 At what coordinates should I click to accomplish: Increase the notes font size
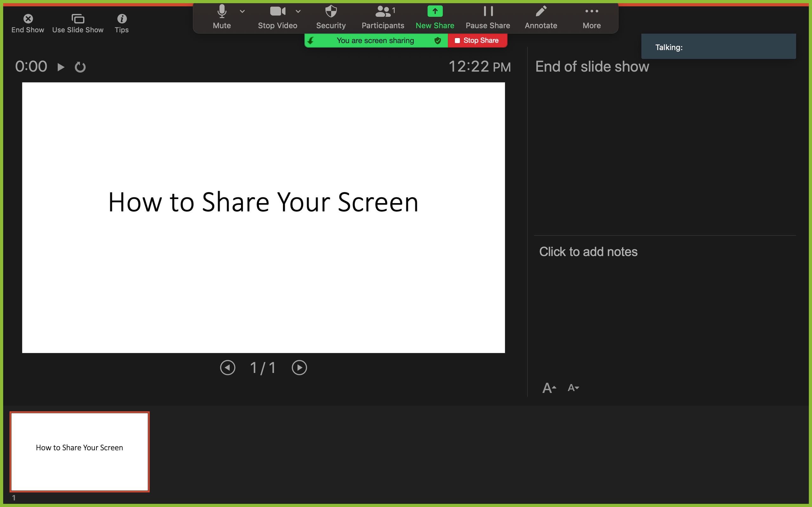[549, 388]
